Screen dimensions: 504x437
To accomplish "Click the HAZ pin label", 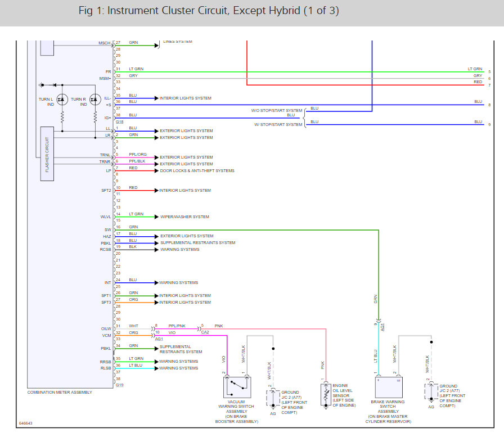I will click(107, 237).
